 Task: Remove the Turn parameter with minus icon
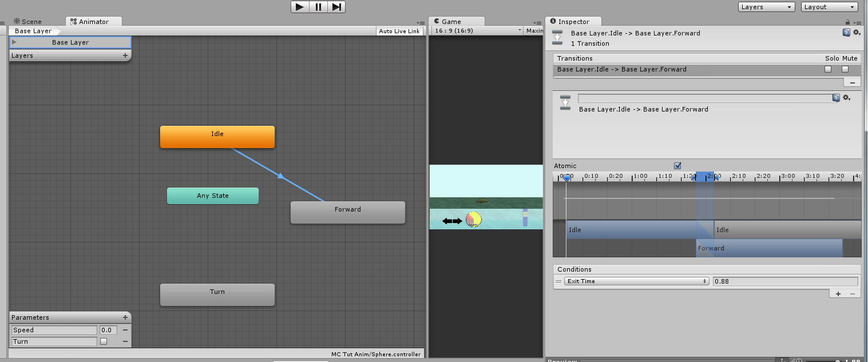125,341
